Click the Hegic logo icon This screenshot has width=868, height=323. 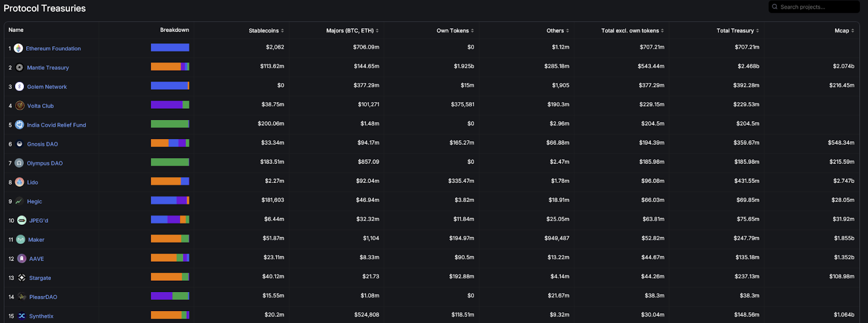coord(19,201)
